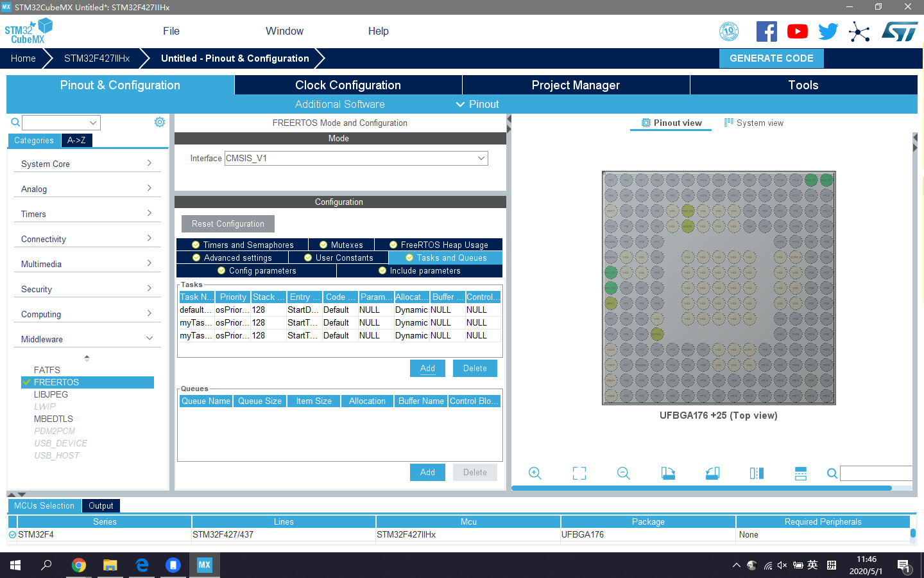
Task: Click the ST community network icon
Action: 859,31
